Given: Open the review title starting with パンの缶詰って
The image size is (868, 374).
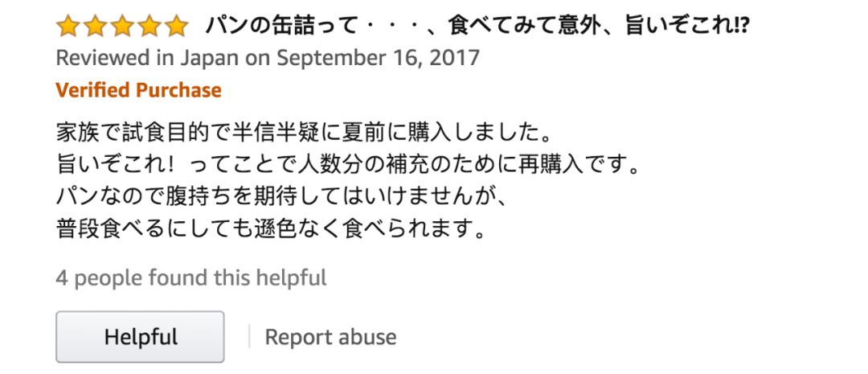Looking at the screenshot, I should [x=477, y=26].
